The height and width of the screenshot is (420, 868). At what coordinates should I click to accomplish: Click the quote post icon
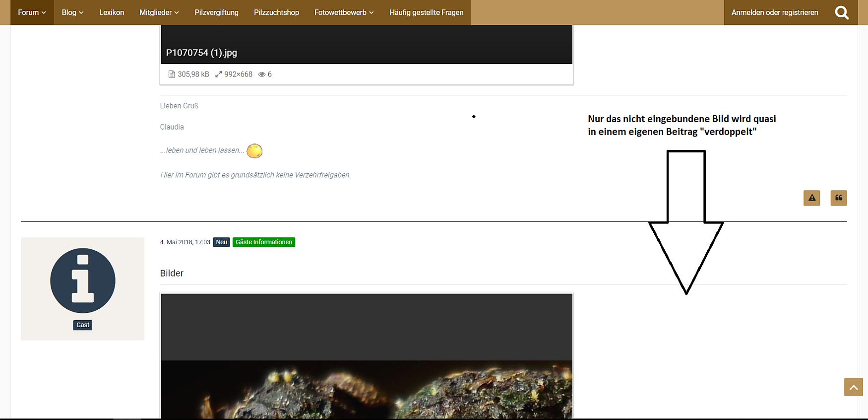click(x=838, y=198)
